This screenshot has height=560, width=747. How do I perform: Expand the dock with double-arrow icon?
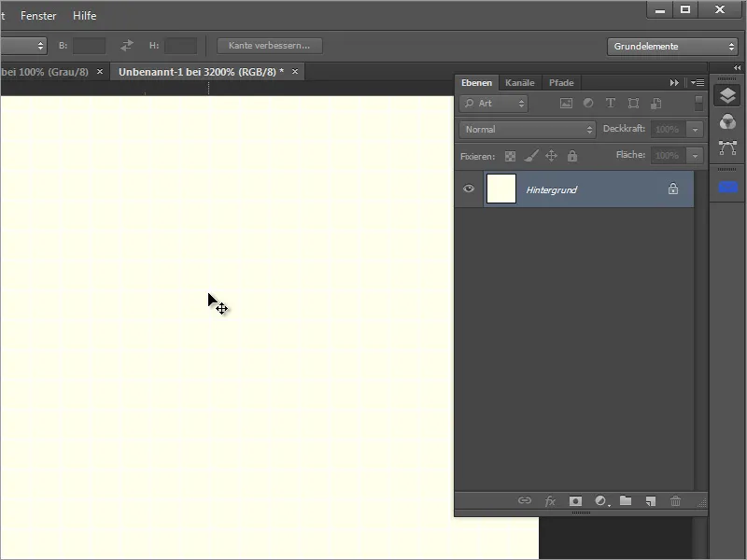pos(737,68)
